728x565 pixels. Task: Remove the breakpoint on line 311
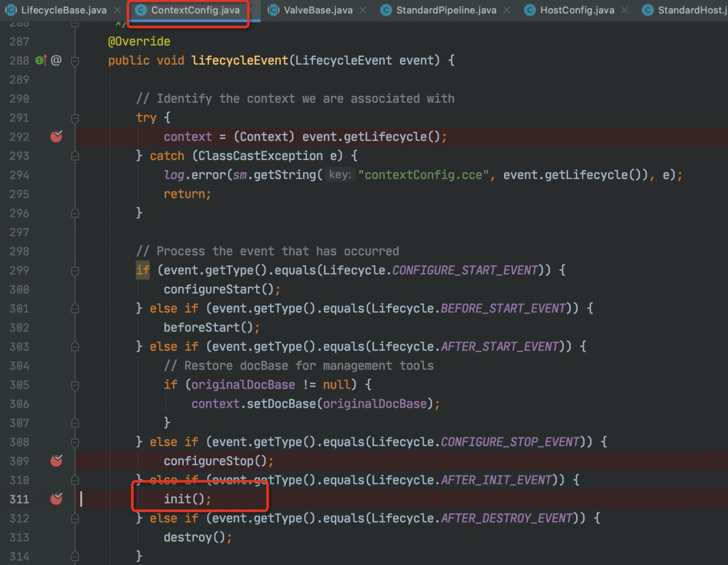pos(56,499)
